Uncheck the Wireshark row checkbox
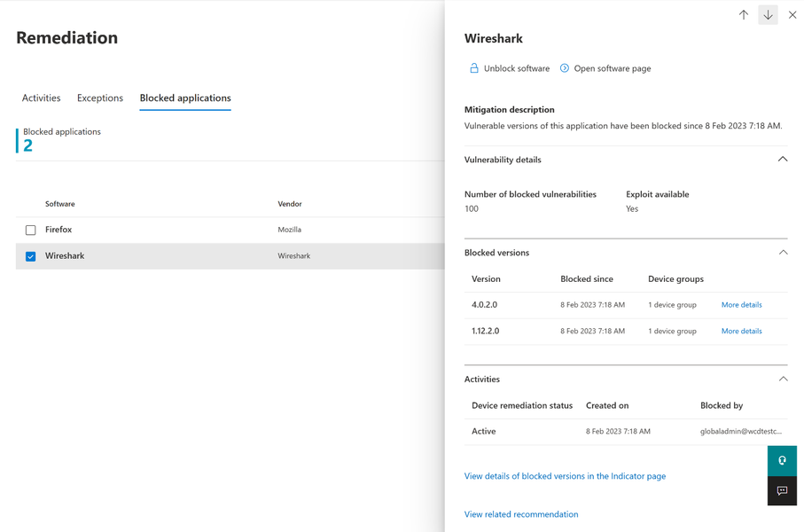Image resolution: width=804 pixels, height=532 pixels. 31,256
